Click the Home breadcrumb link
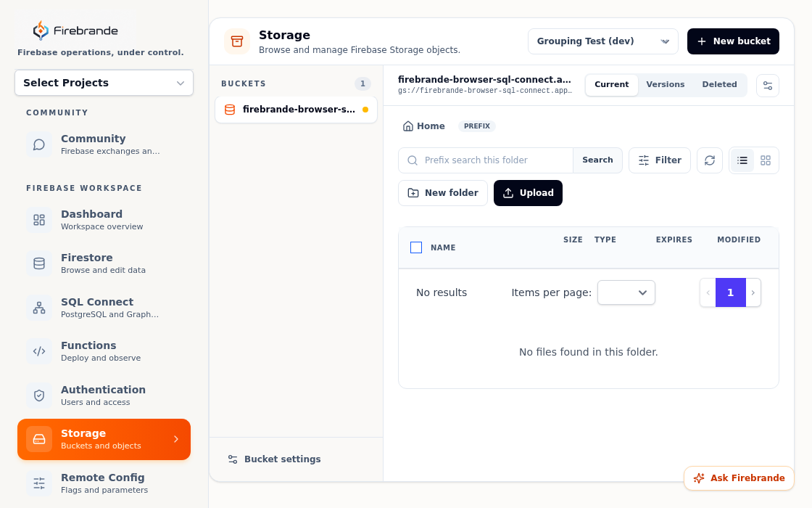 point(424,126)
